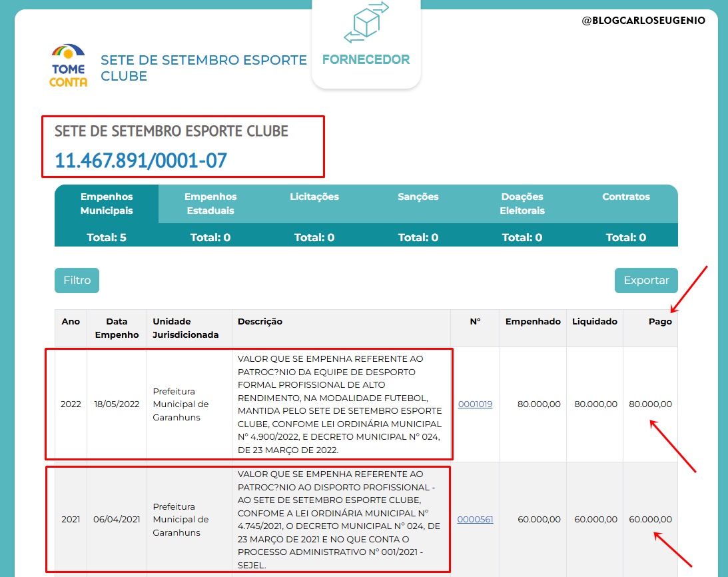Click the Pago value 80.000,00

click(x=650, y=404)
